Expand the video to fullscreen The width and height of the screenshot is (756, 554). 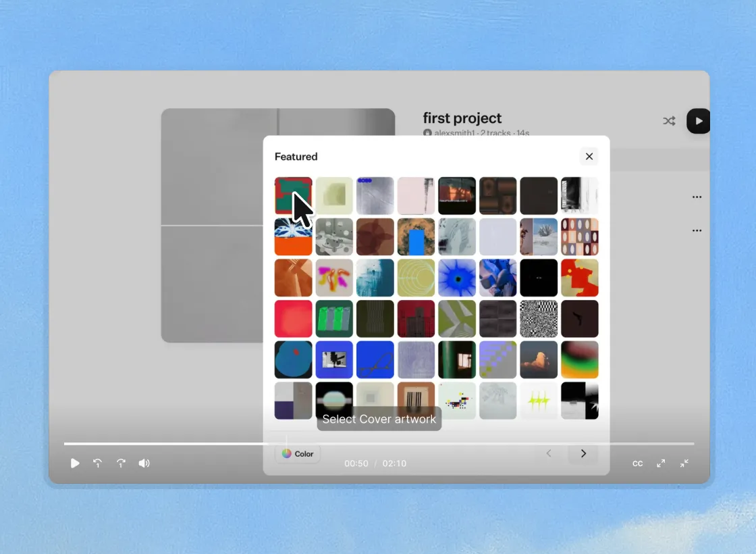click(x=661, y=463)
